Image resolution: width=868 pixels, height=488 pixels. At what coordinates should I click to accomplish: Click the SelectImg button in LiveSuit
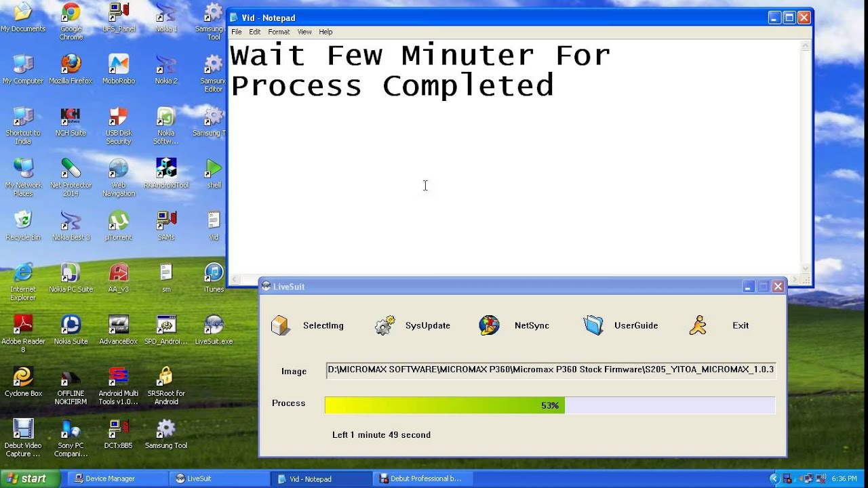(308, 325)
